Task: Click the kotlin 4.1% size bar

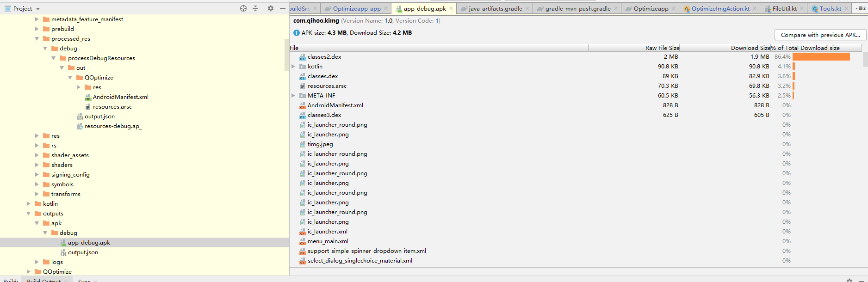Action: (794, 67)
